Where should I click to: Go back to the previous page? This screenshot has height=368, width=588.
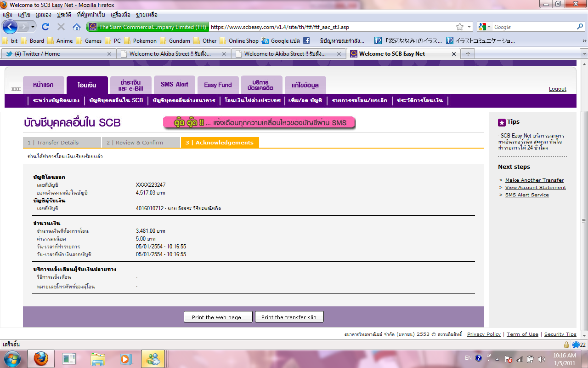tap(10, 27)
